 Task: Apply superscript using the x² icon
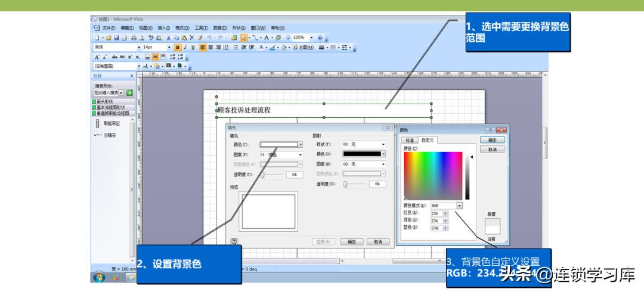pos(130,57)
